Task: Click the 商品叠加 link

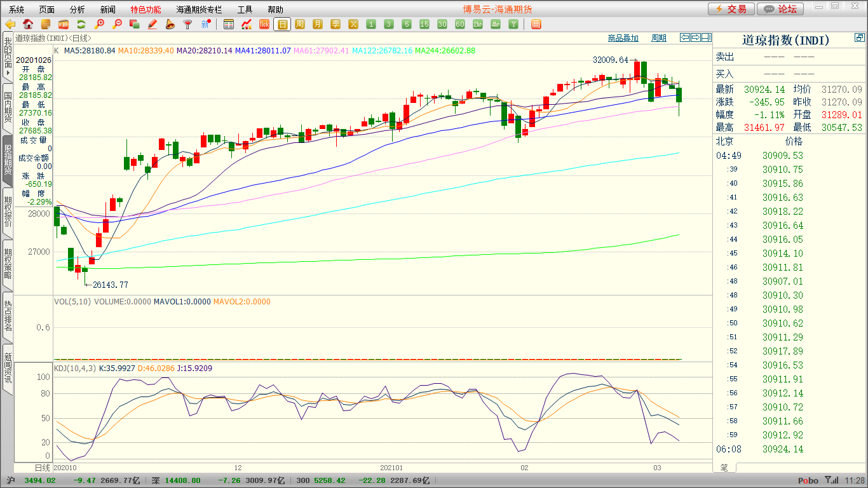Action: pos(623,38)
